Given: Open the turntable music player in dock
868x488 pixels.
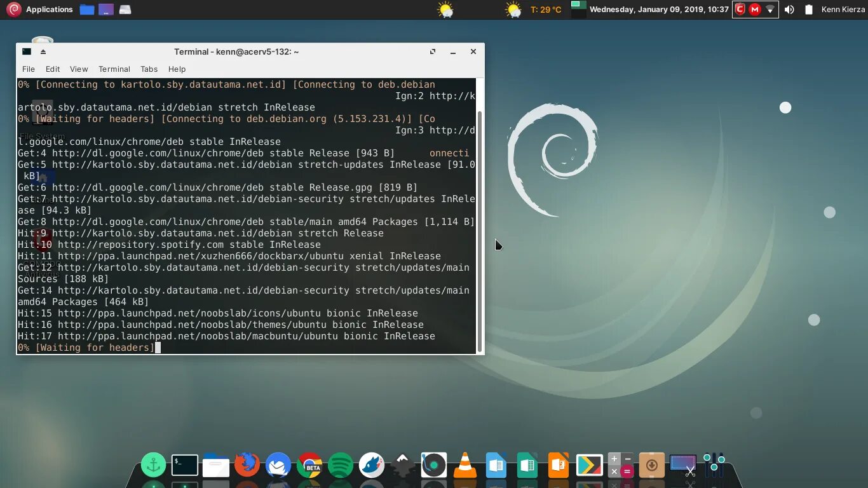Looking at the screenshot, I should point(434,465).
